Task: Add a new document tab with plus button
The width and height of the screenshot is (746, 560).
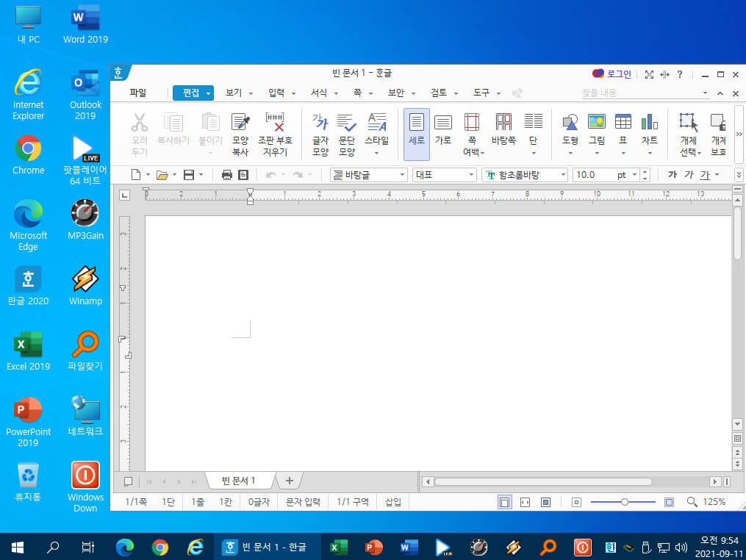Action: (290, 481)
